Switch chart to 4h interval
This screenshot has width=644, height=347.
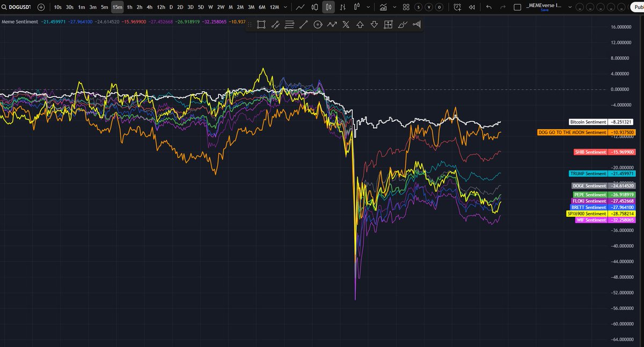coord(150,8)
